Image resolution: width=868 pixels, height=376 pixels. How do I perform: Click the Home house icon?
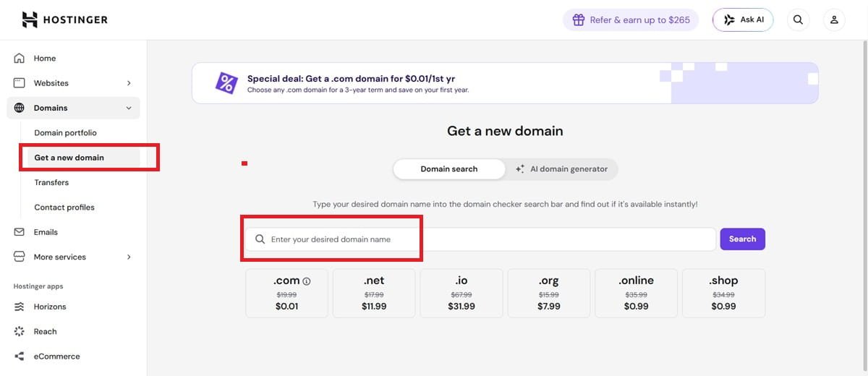tap(20, 58)
